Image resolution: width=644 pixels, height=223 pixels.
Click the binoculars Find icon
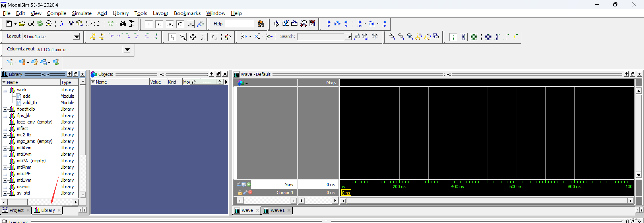pos(123,24)
